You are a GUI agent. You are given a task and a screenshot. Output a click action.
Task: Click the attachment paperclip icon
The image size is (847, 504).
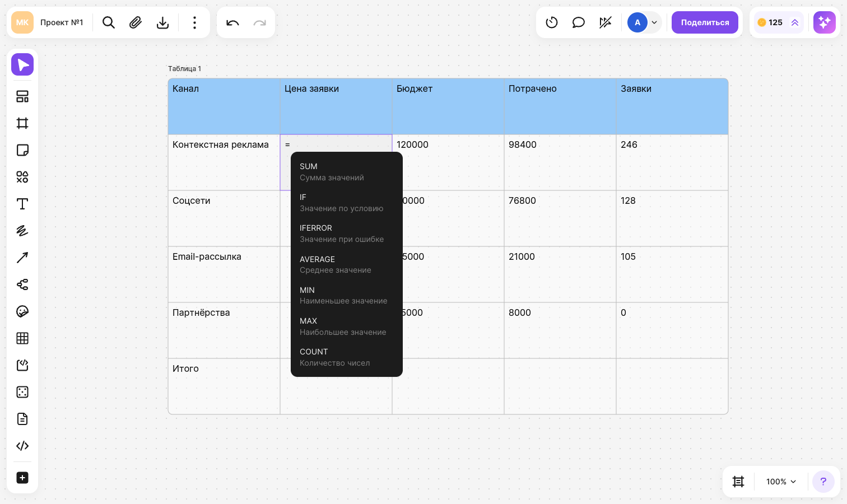[x=136, y=22]
